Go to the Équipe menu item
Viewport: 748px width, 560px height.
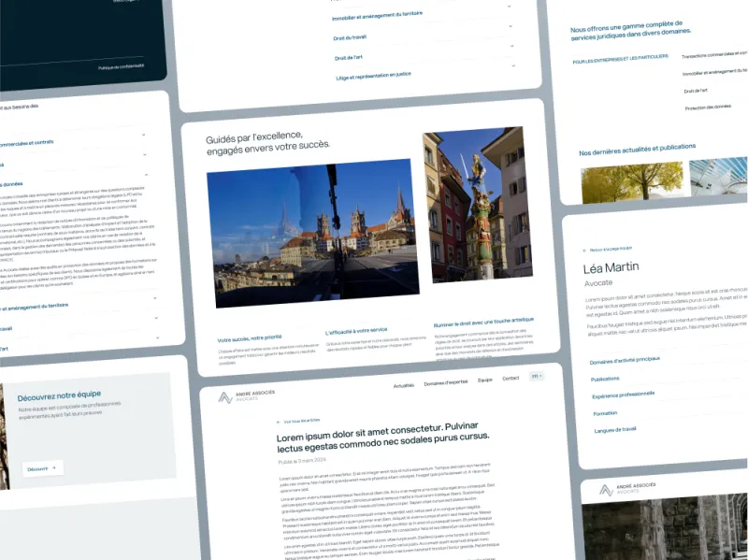(484, 381)
